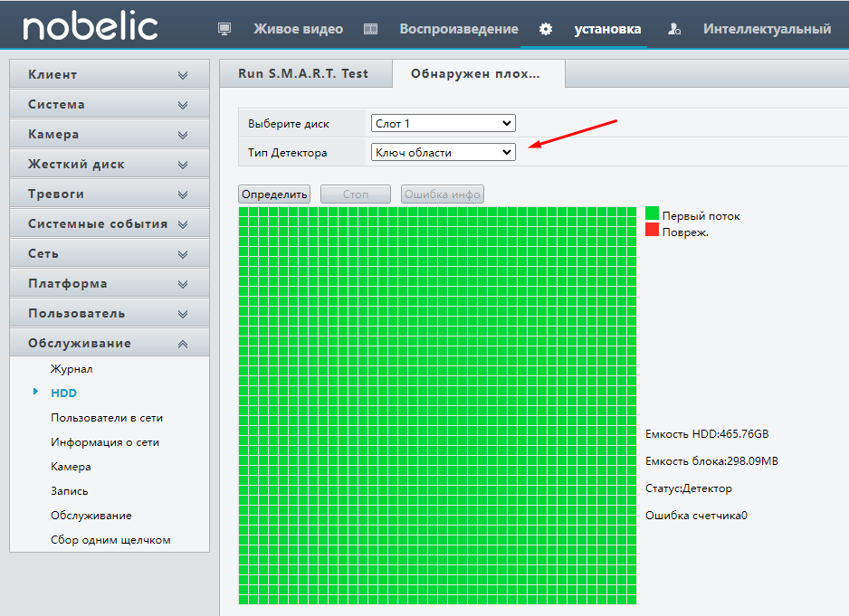Viewport: 849px width, 616px height.
Task: Open the Запись item
Action: point(70,491)
